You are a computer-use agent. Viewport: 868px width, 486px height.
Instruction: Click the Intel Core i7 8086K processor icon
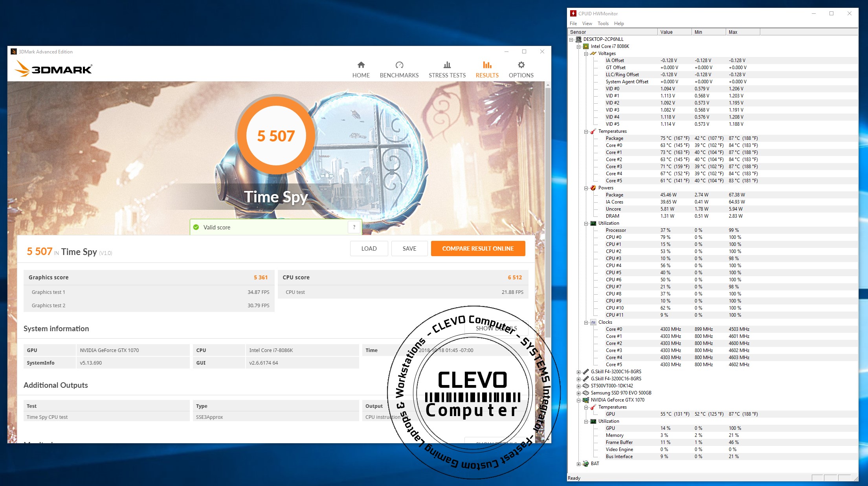[586, 46]
